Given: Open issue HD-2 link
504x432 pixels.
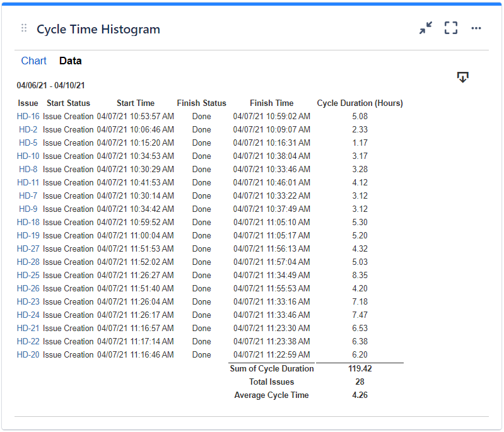Looking at the screenshot, I should (x=28, y=129).
